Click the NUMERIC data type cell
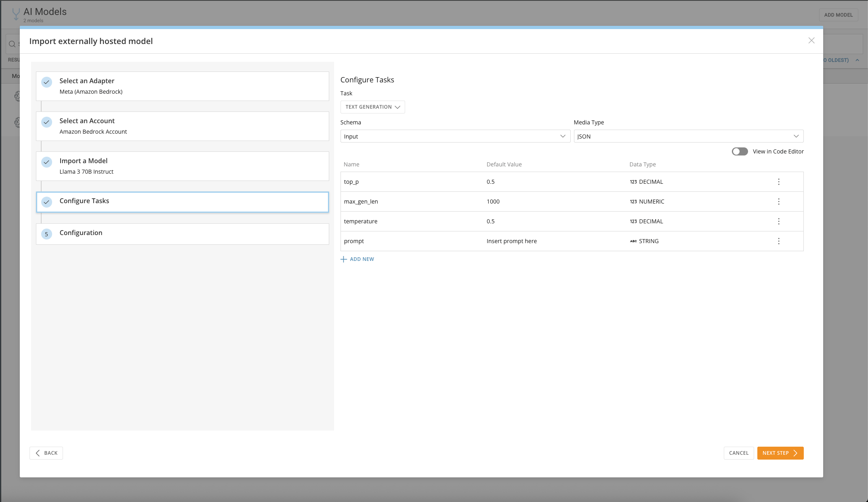The width and height of the screenshot is (868, 502). tap(647, 202)
